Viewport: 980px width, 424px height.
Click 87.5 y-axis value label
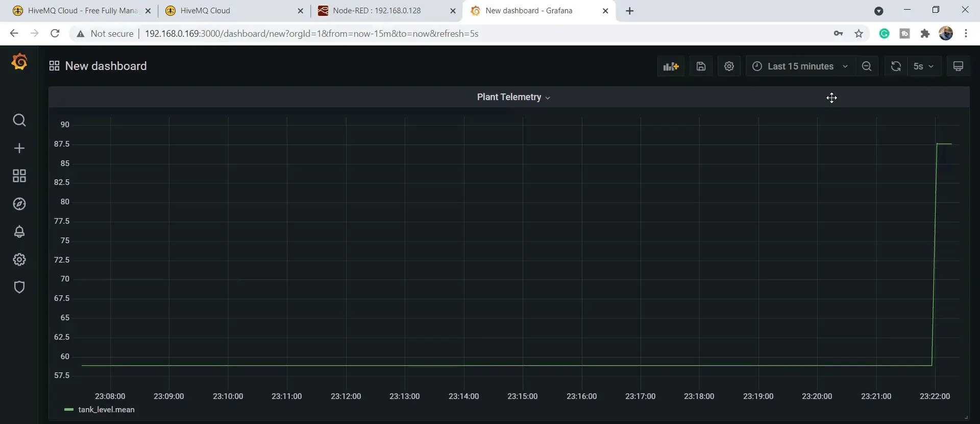tap(62, 144)
